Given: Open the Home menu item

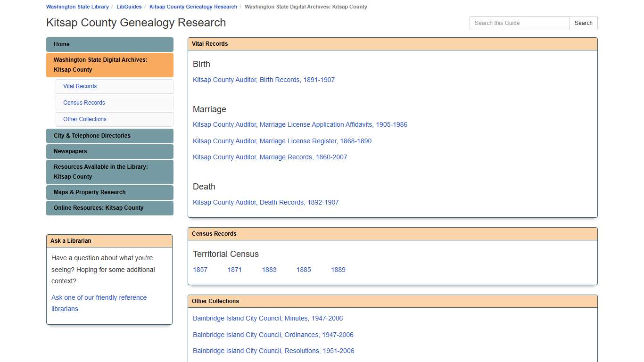Looking at the screenshot, I should [61, 44].
